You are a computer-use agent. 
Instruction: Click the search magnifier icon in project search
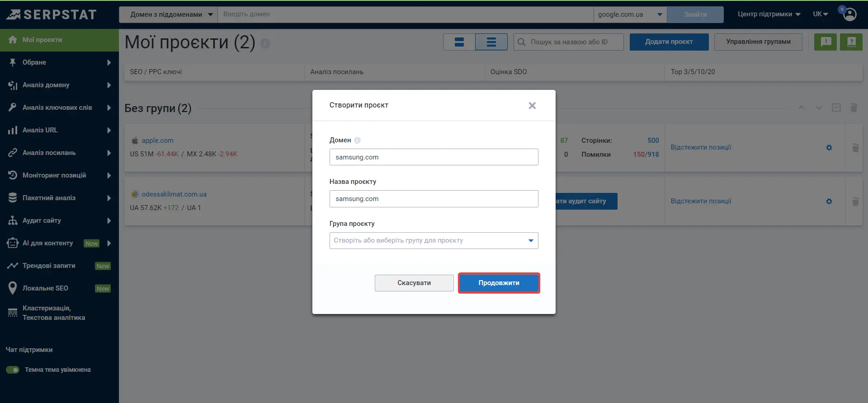(522, 42)
